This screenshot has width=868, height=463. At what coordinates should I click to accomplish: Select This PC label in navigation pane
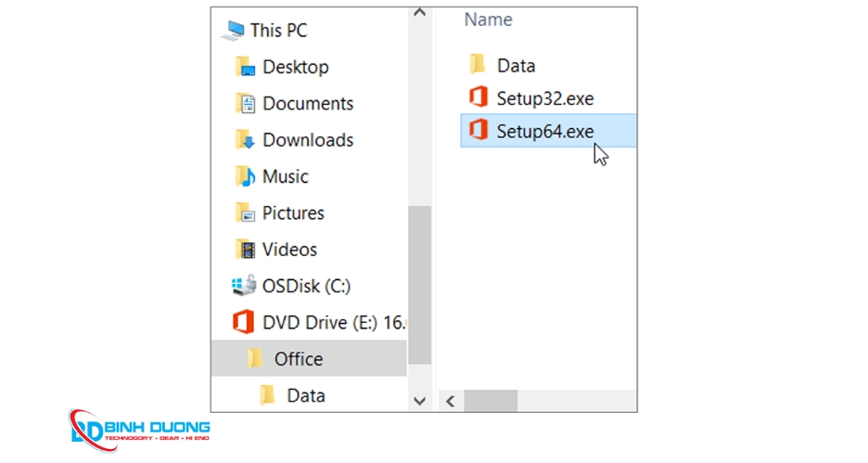click(278, 31)
